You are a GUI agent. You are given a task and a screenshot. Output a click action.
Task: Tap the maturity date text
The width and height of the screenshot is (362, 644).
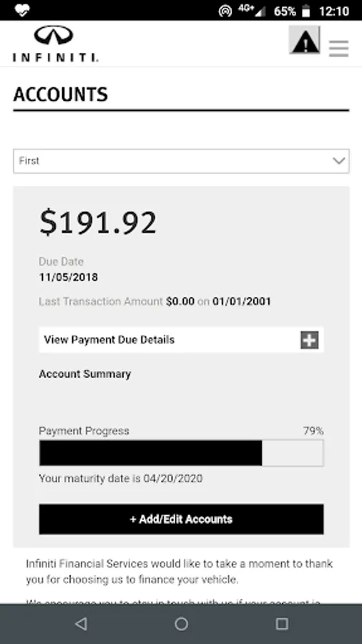[x=121, y=479]
